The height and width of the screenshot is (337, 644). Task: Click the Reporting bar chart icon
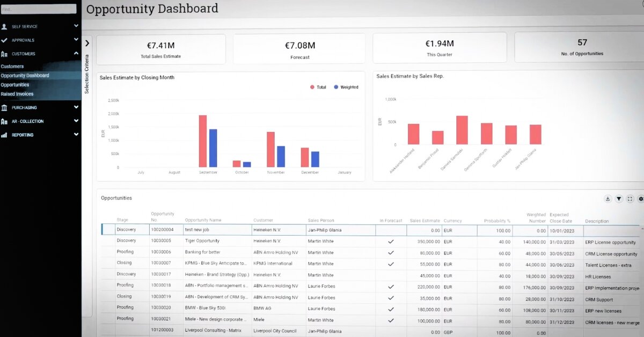click(x=4, y=135)
